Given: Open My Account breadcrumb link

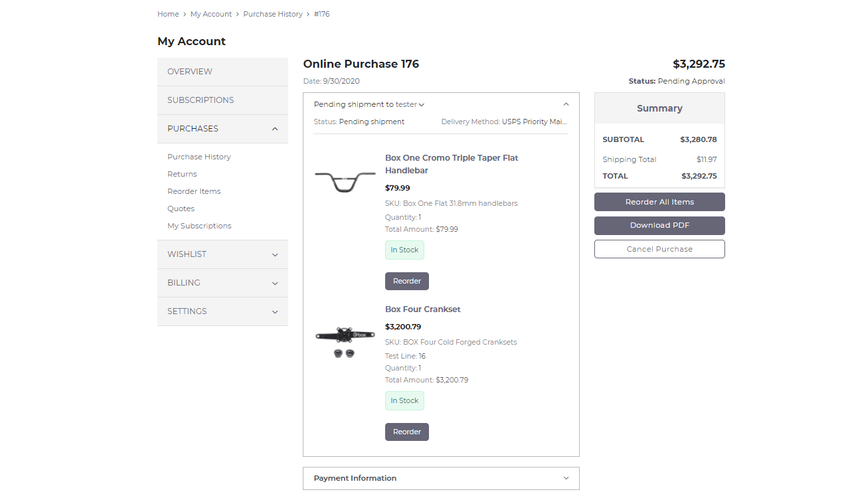Looking at the screenshot, I should point(211,14).
